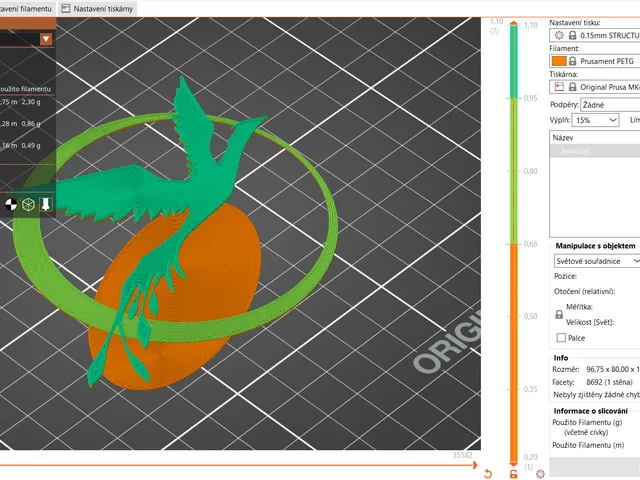Click the print settings cog icon
The height and width of the screenshot is (480, 640).
click(559, 36)
